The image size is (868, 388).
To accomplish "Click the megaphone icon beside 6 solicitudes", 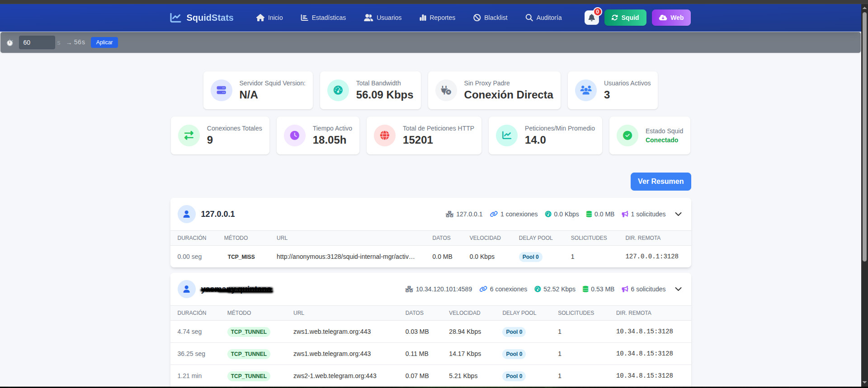I will (625, 289).
